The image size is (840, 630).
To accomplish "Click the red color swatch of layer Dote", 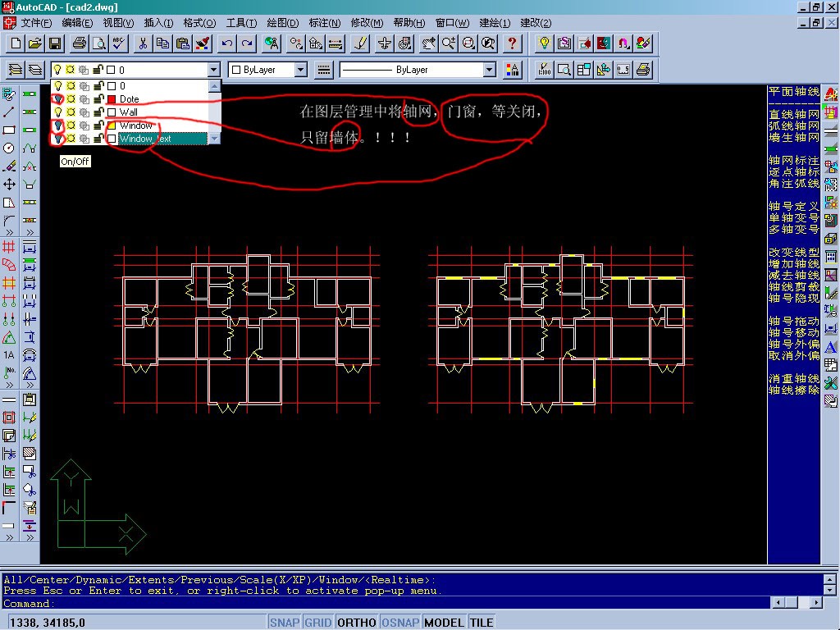I will coord(112,99).
